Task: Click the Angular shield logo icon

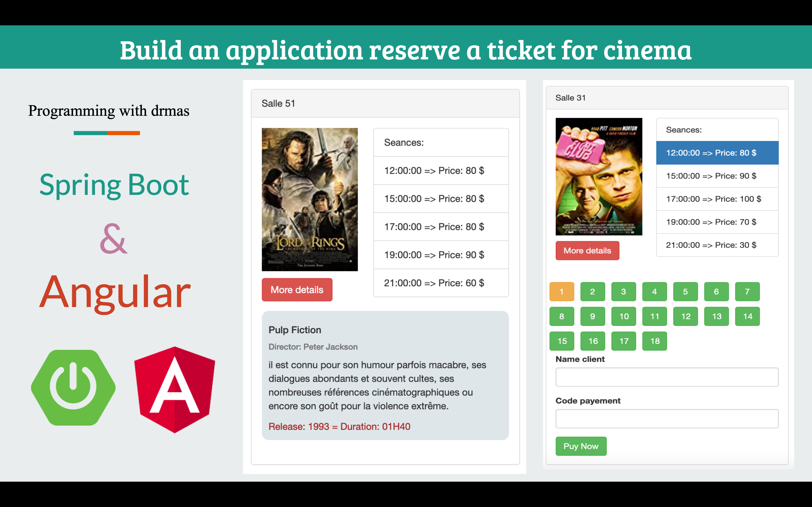Action: click(175, 390)
